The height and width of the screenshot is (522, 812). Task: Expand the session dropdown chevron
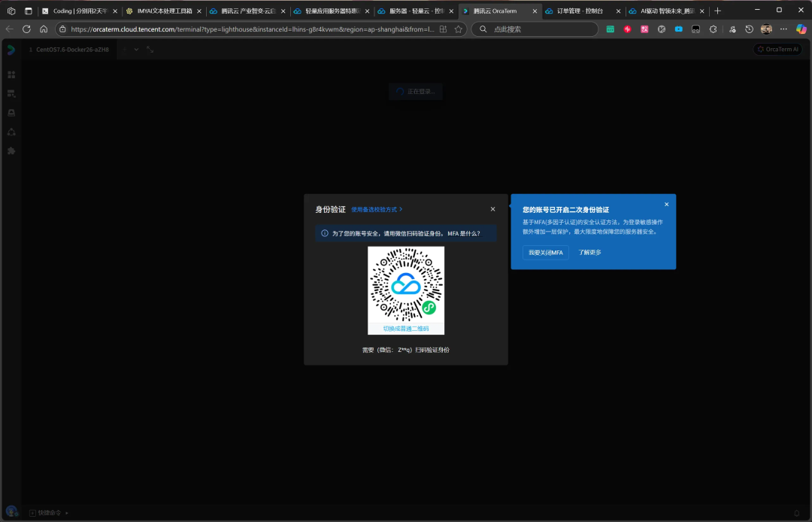pyautogui.click(x=136, y=50)
